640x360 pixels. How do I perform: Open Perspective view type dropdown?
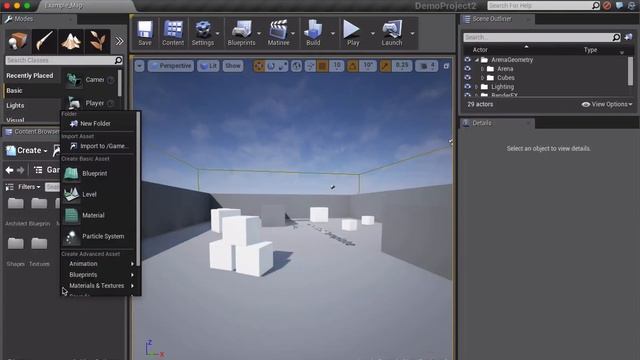point(170,66)
